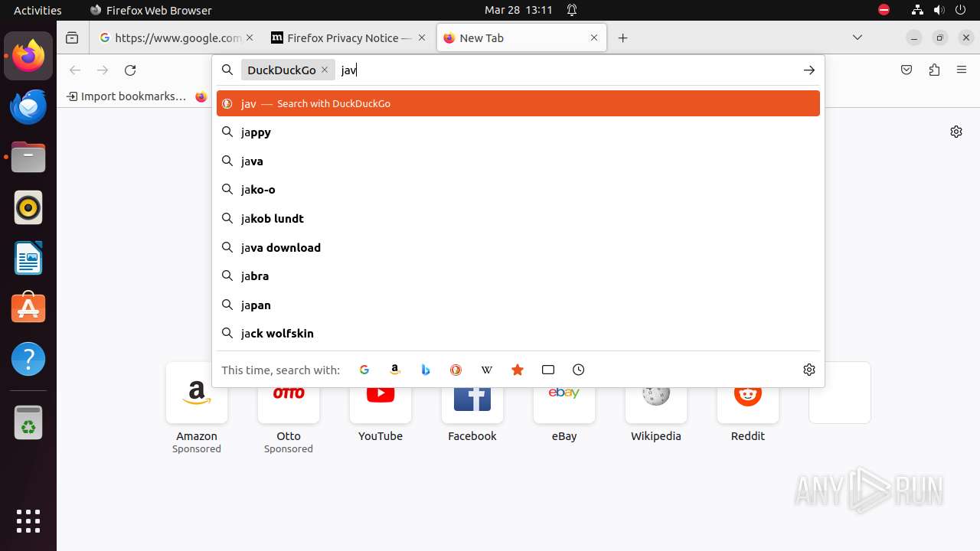This screenshot has height=551, width=980.
Task: Choose the 'japan' suggestion
Action: pos(518,305)
